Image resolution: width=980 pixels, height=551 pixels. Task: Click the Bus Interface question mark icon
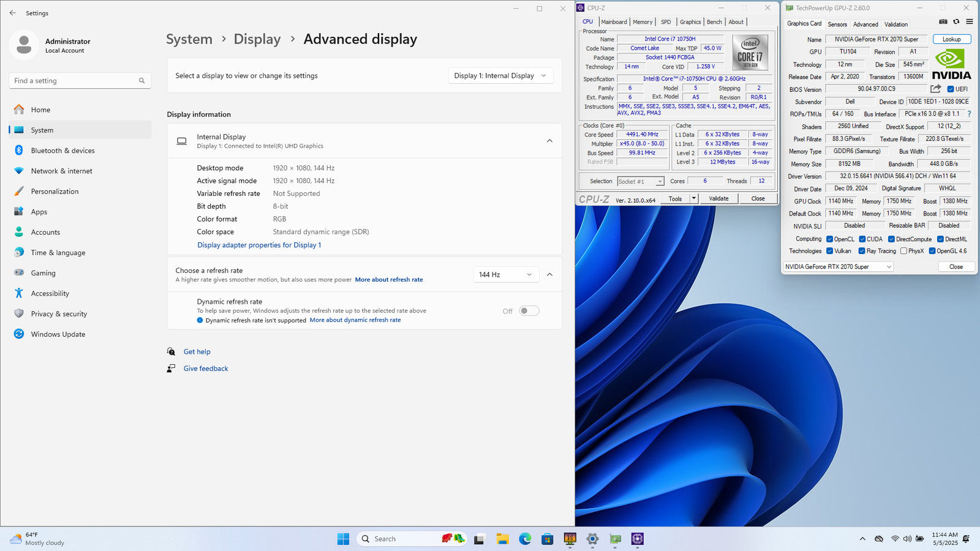click(x=969, y=114)
